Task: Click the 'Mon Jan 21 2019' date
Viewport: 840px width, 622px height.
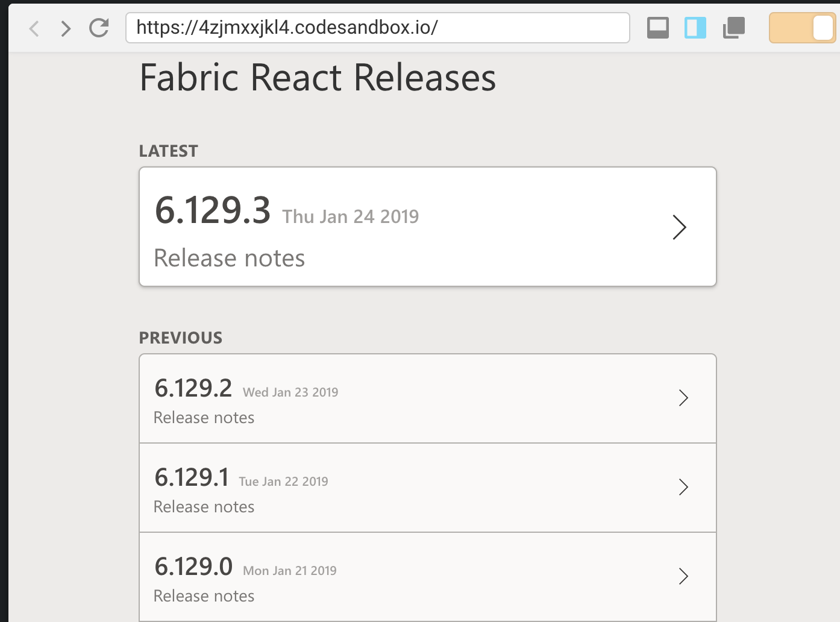Action: click(x=290, y=571)
